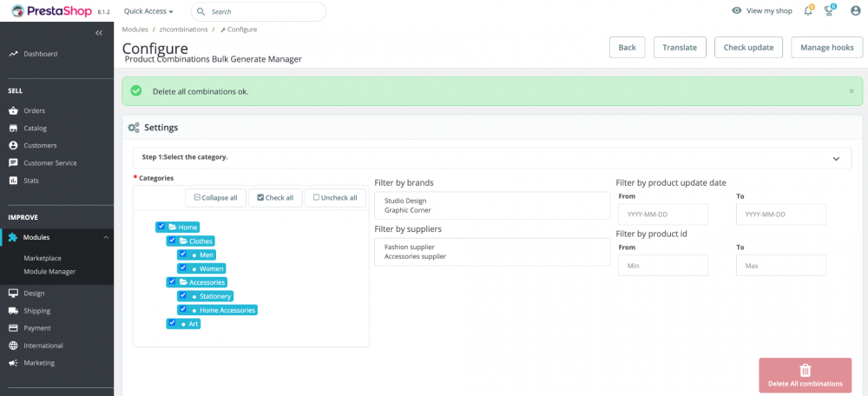Click in the top search field

[x=259, y=11]
